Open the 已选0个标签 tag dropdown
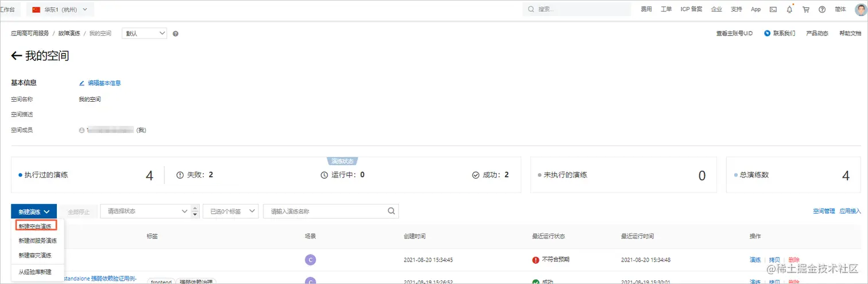868x284 pixels. 231,211
